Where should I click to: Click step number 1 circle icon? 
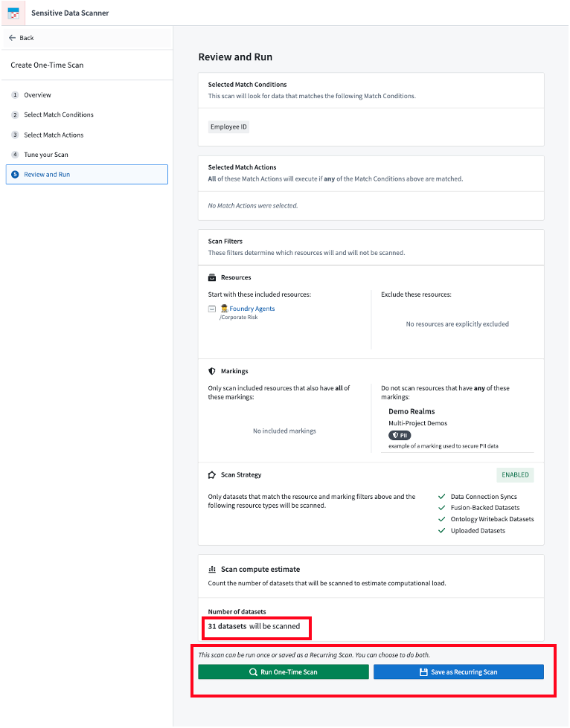point(15,94)
